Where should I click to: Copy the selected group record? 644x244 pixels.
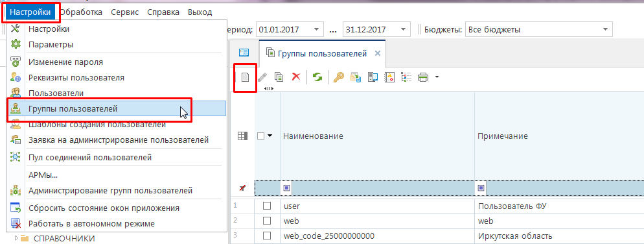click(279, 77)
